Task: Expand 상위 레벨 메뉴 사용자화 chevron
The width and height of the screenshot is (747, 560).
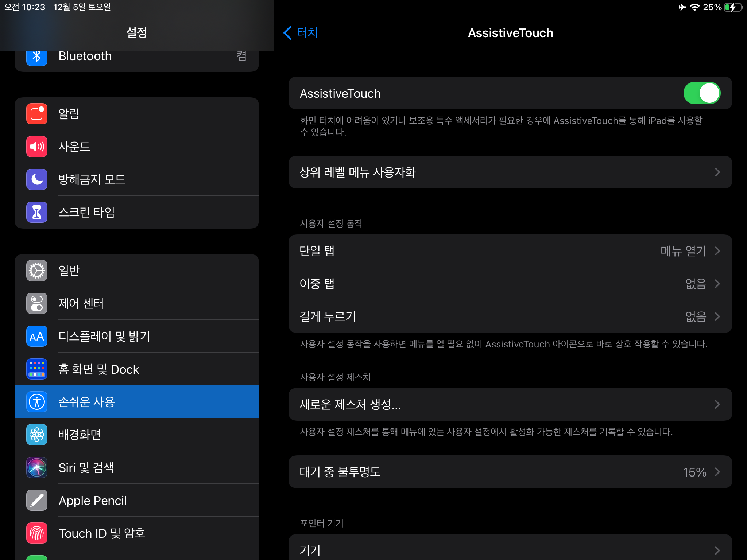Action: click(x=717, y=172)
